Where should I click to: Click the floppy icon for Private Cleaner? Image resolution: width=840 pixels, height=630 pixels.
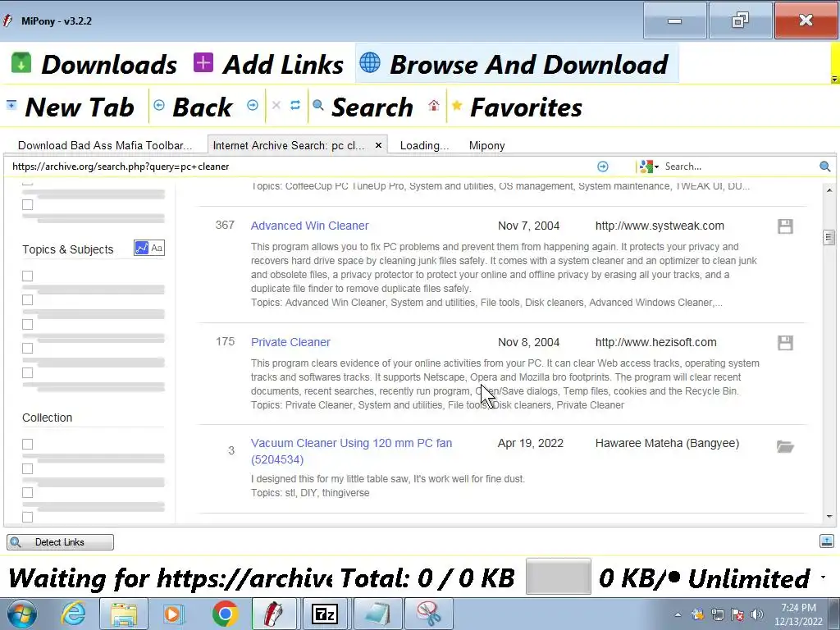click(785, 342)
